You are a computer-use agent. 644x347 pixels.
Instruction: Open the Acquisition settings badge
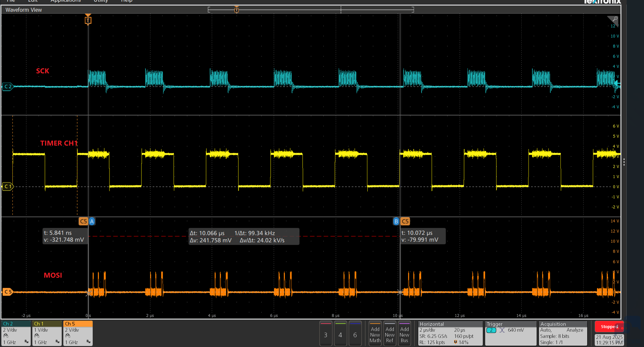coord(563,333)
